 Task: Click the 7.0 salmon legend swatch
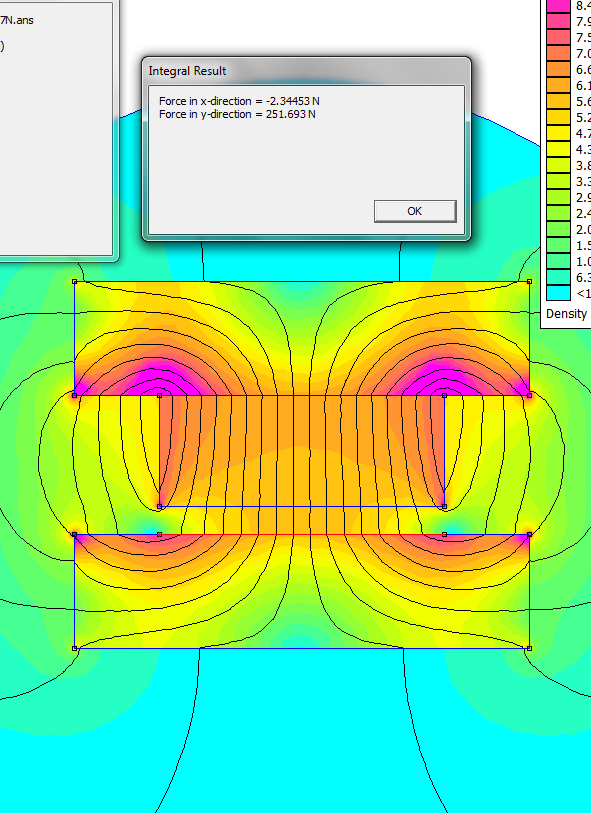point(558,53)
